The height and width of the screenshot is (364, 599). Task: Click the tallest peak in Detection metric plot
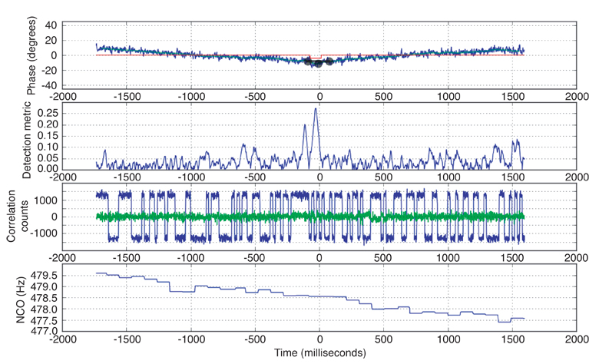[x=316, y=109]
